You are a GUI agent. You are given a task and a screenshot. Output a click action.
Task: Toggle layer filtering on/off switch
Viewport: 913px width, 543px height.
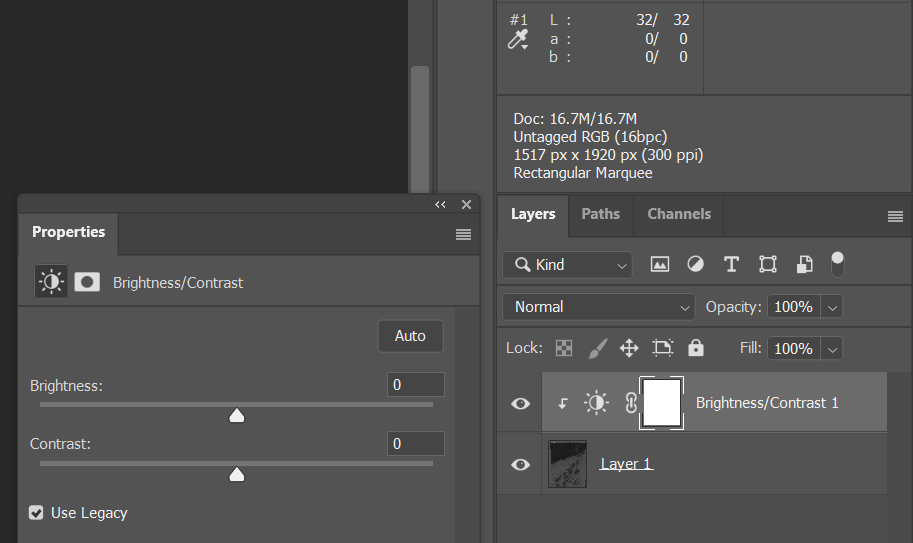837,264
